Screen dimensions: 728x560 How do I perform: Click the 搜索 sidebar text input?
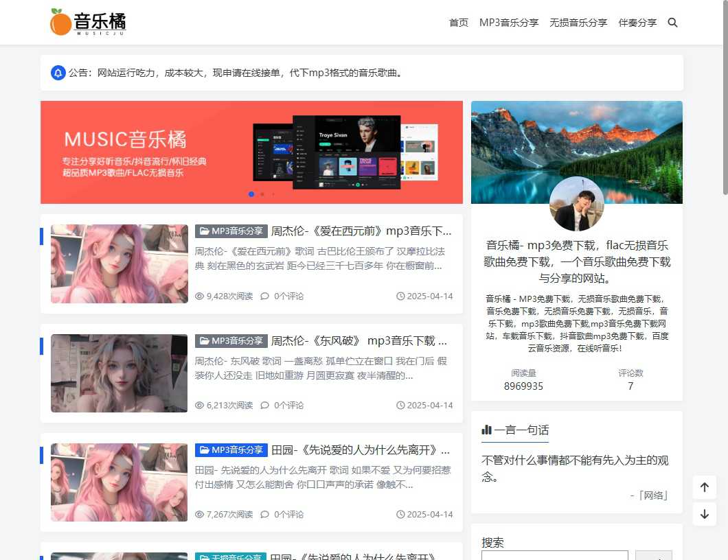point(554,555)
